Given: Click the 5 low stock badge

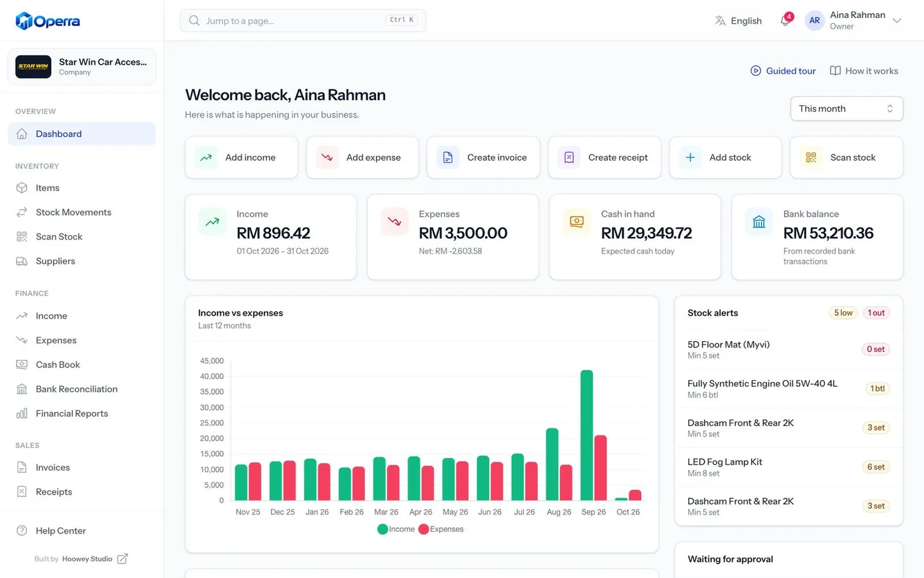Looking at the screenshot, I should (843, 313).
